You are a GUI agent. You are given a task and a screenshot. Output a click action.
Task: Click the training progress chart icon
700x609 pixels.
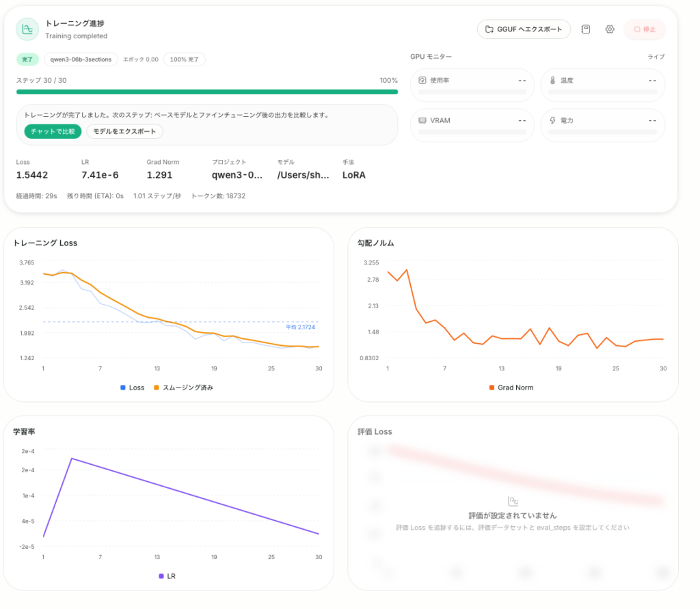coord(27,29)
